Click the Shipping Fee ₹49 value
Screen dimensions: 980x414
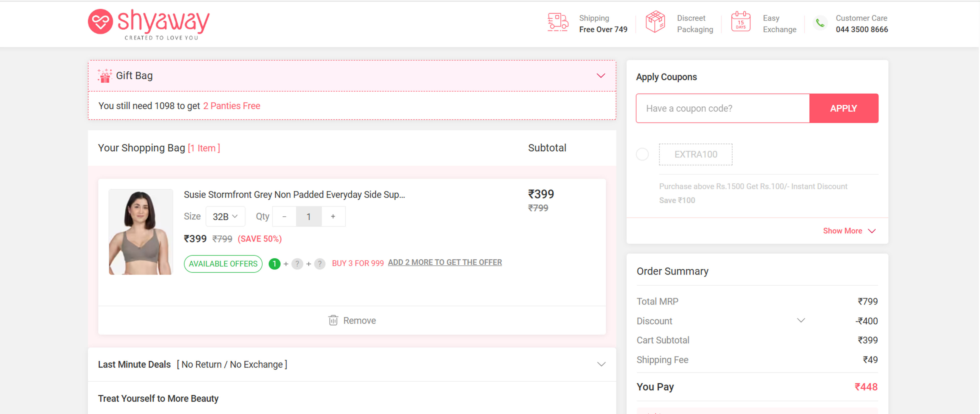click(x=870, y=360)
